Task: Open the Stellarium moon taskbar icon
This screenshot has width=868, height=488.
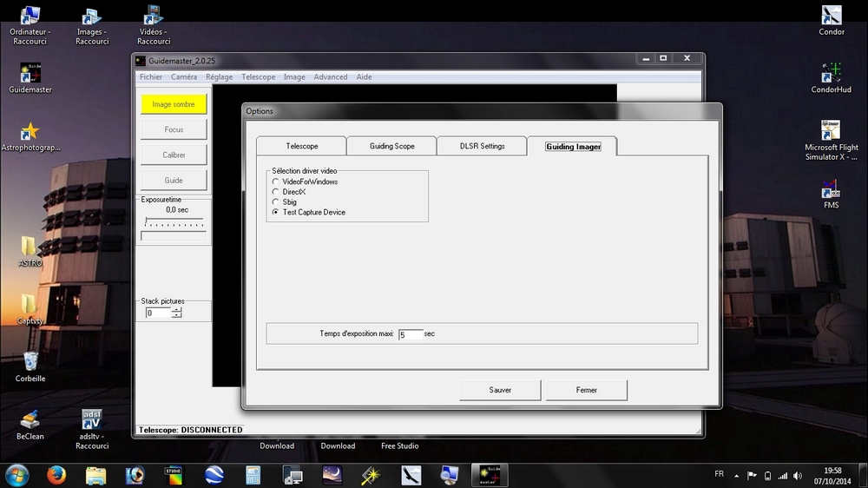Action: (x=332, y=475)
